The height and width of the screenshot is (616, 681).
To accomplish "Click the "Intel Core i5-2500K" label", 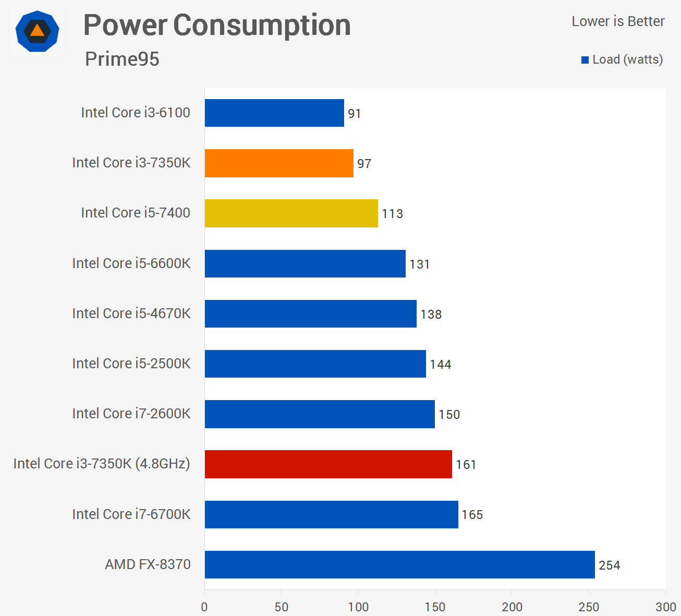I will [131, 364].
